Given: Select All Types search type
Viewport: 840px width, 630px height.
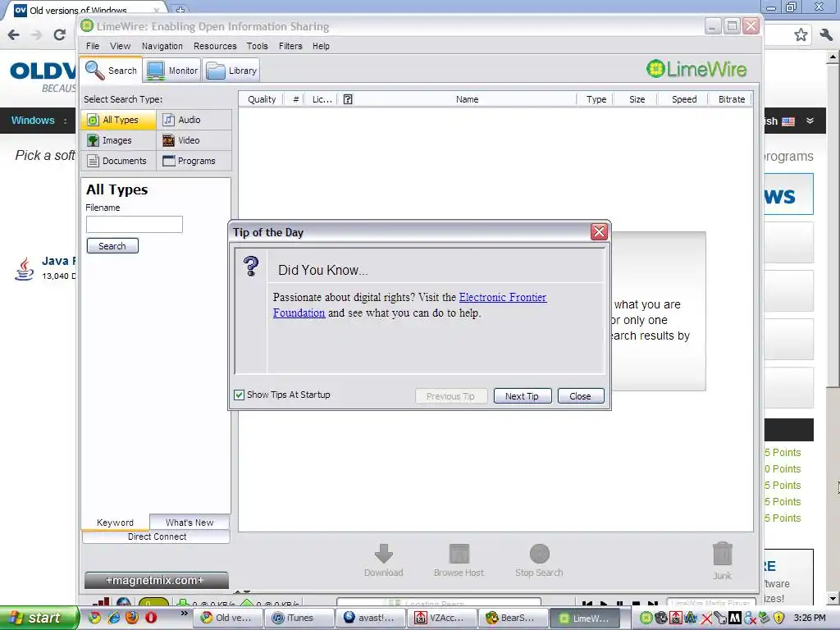Looking at the screenshot, I should [x=118, y=120].
